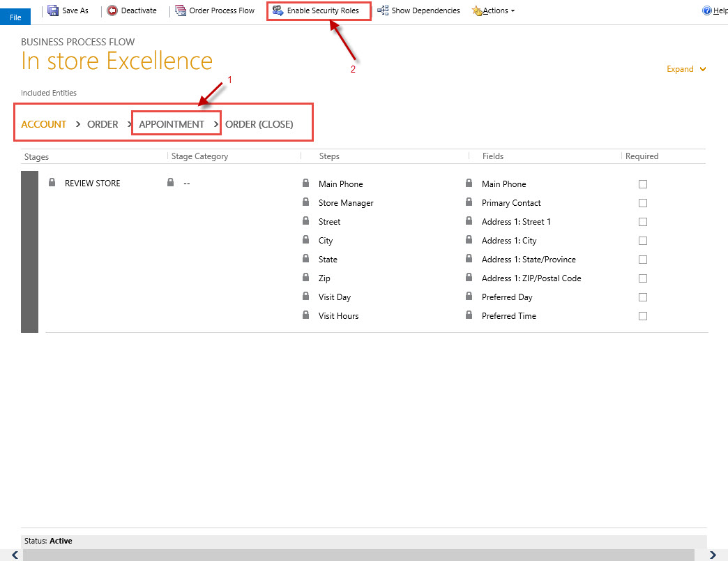Select the ORDER (CLOSE) entity
The image size is (728, 561).
click(x=259, y=124)
